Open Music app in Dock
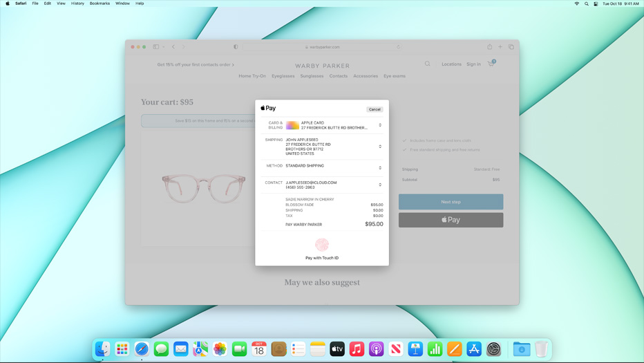Viewport: 644px width, 363px height. [x=357, y=349]
